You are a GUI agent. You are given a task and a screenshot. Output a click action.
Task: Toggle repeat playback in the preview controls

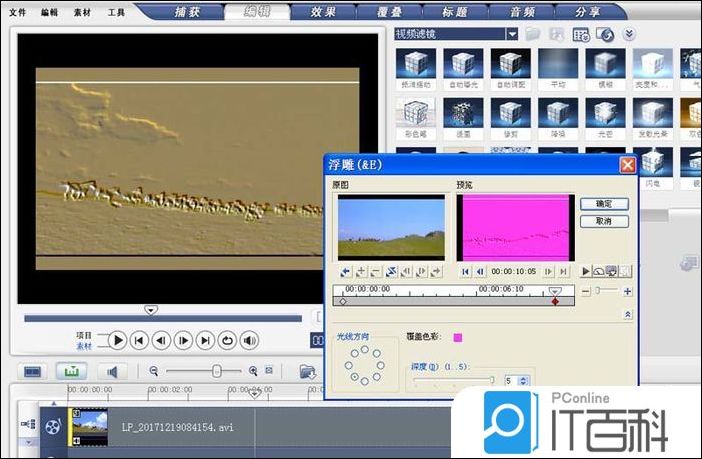coord(227,340)
